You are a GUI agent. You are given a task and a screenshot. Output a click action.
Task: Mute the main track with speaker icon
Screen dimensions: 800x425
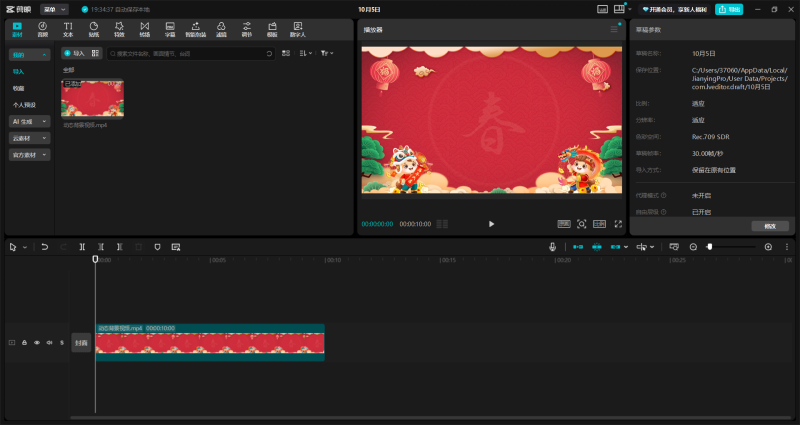click(49, 343)
